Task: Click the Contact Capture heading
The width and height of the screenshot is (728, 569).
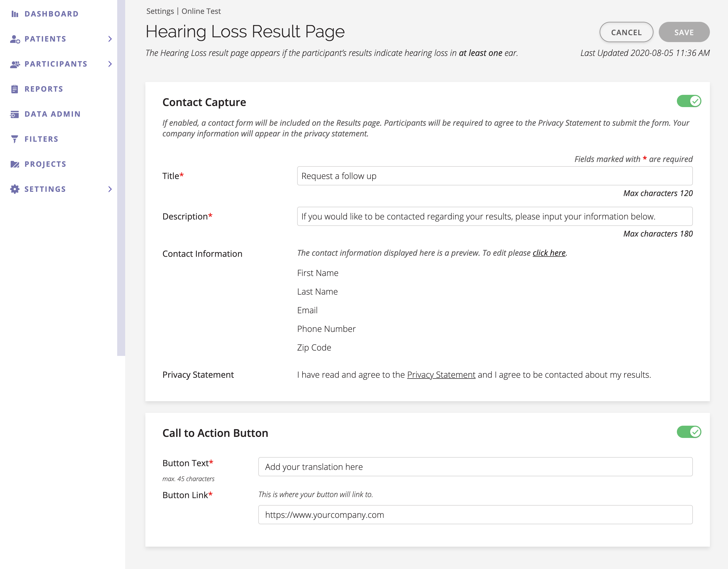Action: coord(204,102)
